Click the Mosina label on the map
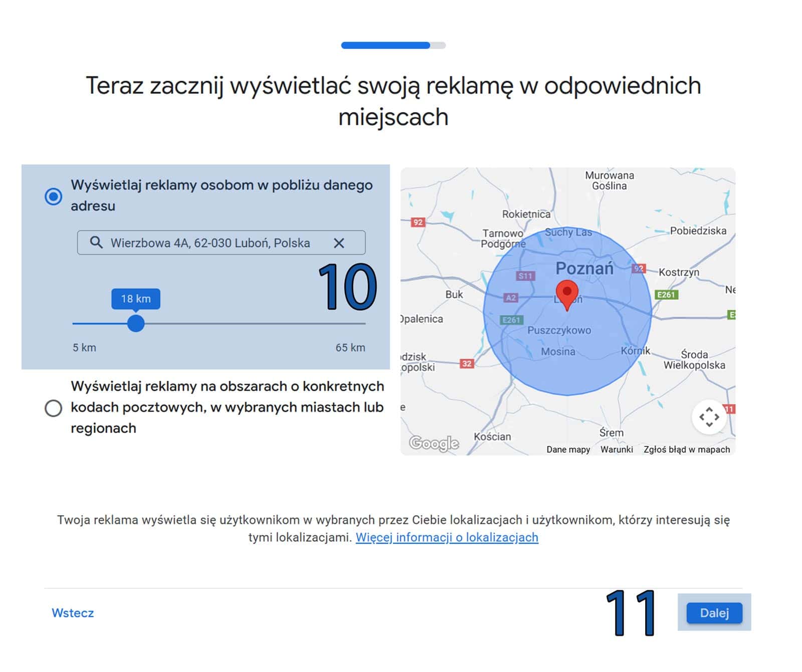 tap(558, 352)
